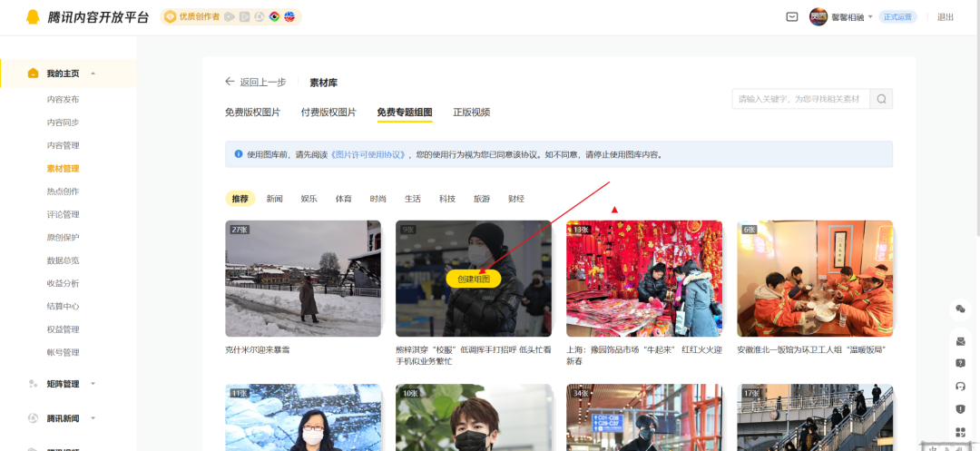Click the multicolor eye channel icon in header
The height and width of the screenshot is (451, 980).
pos(274,17)
